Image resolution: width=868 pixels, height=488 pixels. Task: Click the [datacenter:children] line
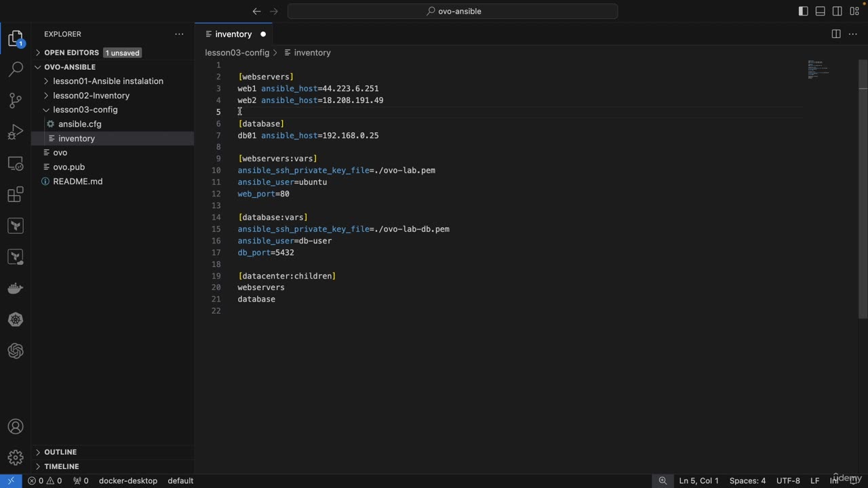click(x=287, y=276)
